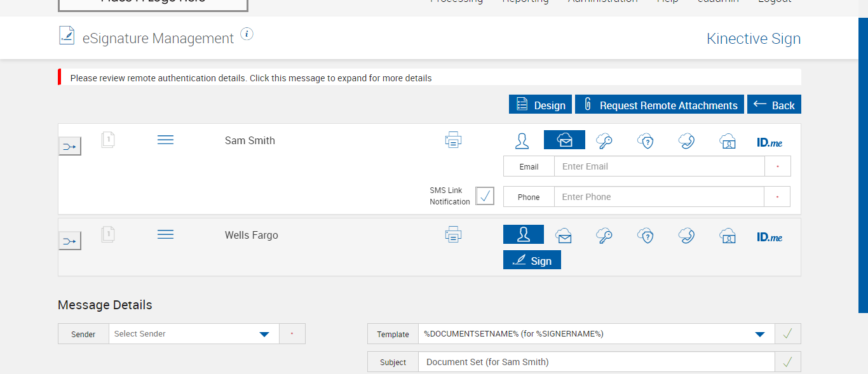The width and height of the screenshot is (868, 374).
Task: Click the routing arrow button for Sam Smith
Action: click(70, 147)
